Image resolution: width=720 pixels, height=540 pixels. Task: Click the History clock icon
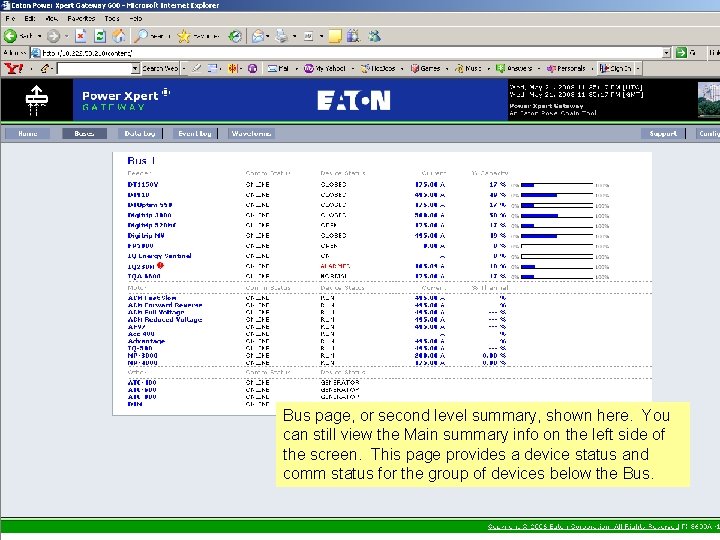(x=236, y=36)
